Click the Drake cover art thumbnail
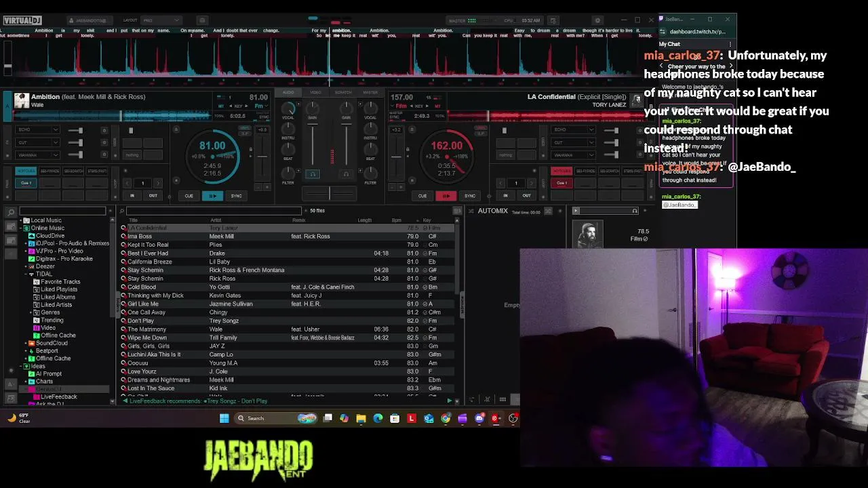The width and height of the screenshot is (868, 488). [588, 235]
